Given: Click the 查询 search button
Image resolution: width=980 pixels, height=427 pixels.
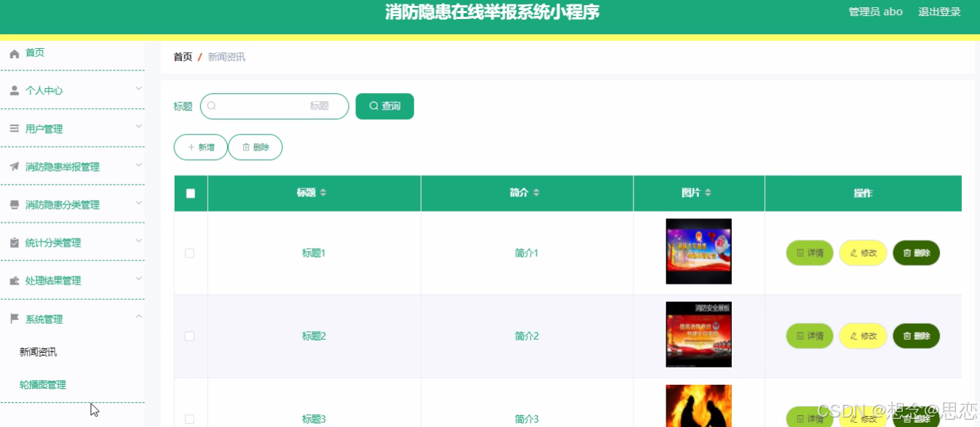Looking at the screenshot, I should click(x=384, y=106).
